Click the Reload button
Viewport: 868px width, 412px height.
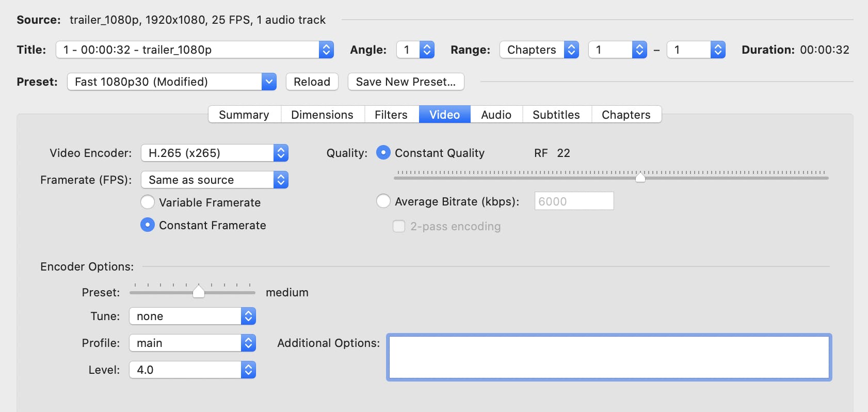tap(312, 82)
